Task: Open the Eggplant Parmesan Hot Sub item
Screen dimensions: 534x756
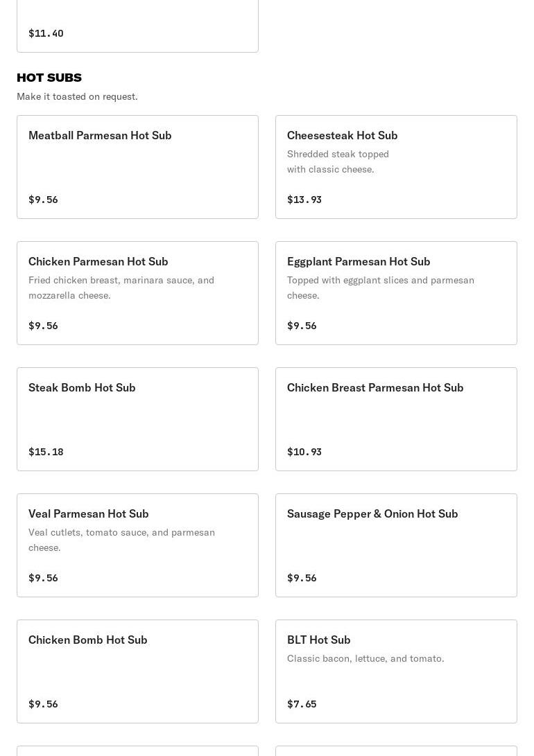Action: click(396, 293)
